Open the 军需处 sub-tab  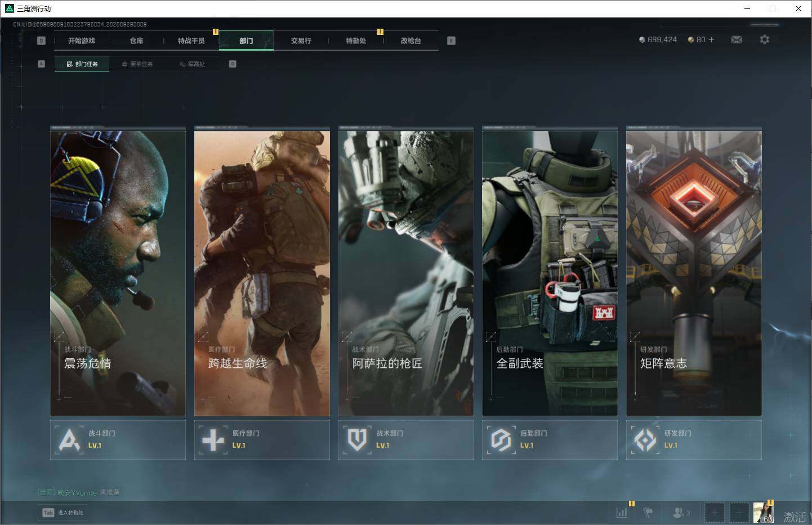coord(191,64)
